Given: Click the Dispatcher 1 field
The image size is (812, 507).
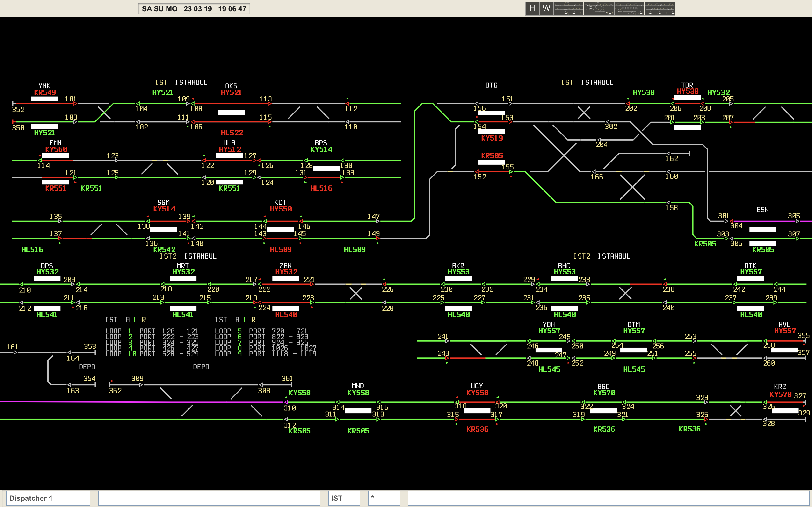Looking at the screenshot, I should pyautogui.click(x=48, y=498).
